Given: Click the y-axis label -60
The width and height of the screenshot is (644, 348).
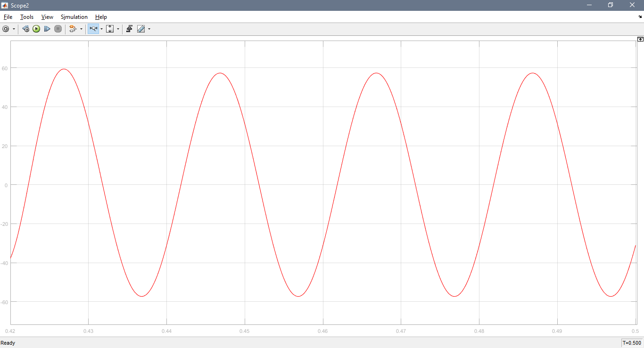Looking at the screenshot, I should point(5,302).
